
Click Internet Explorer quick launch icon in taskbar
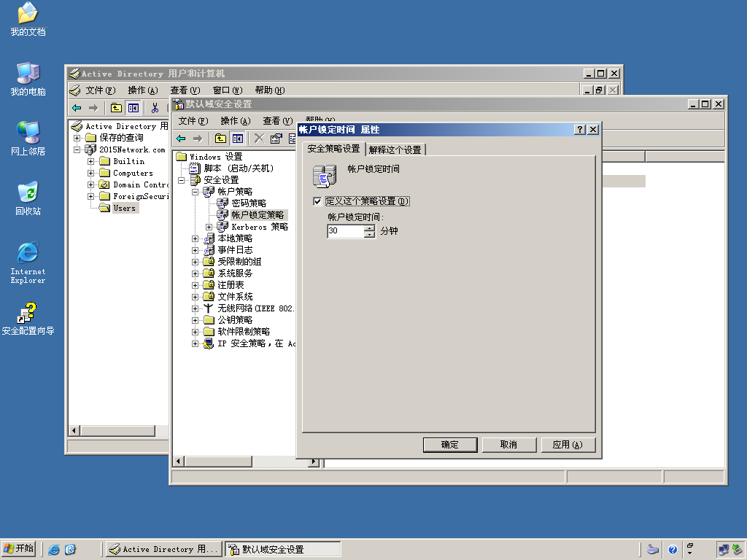(x=54, y=550)
